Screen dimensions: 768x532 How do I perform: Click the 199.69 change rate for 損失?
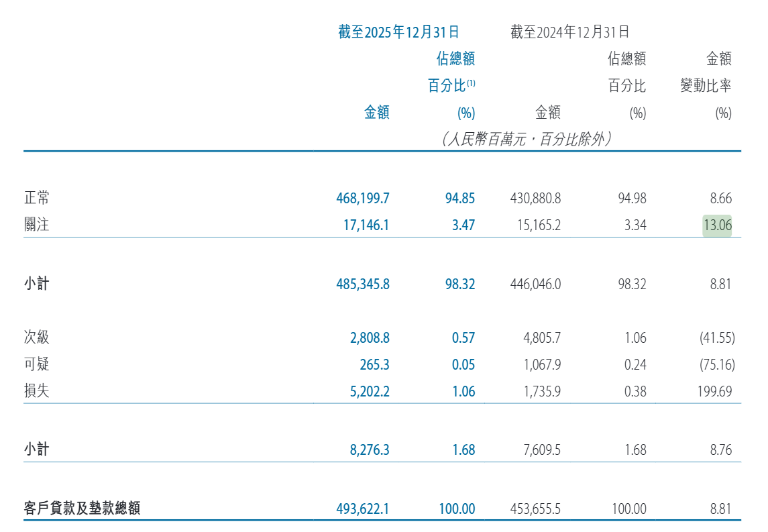tap(714, 391)
